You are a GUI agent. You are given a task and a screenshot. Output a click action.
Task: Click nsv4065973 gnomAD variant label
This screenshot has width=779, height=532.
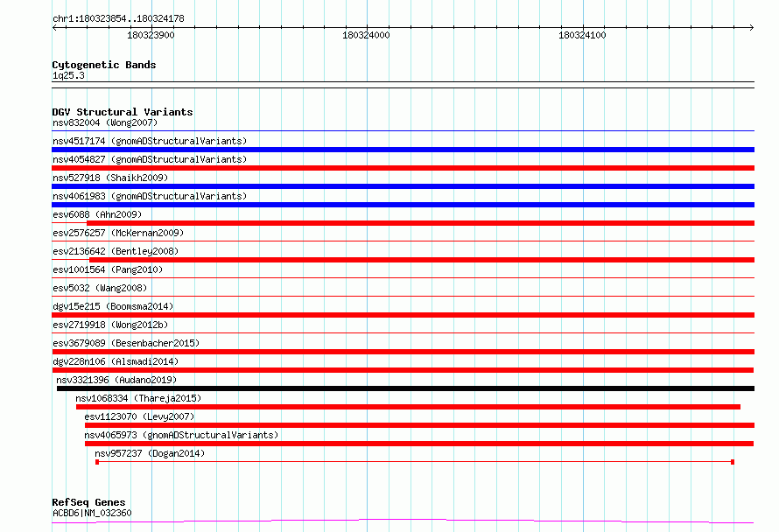(181, 435)
